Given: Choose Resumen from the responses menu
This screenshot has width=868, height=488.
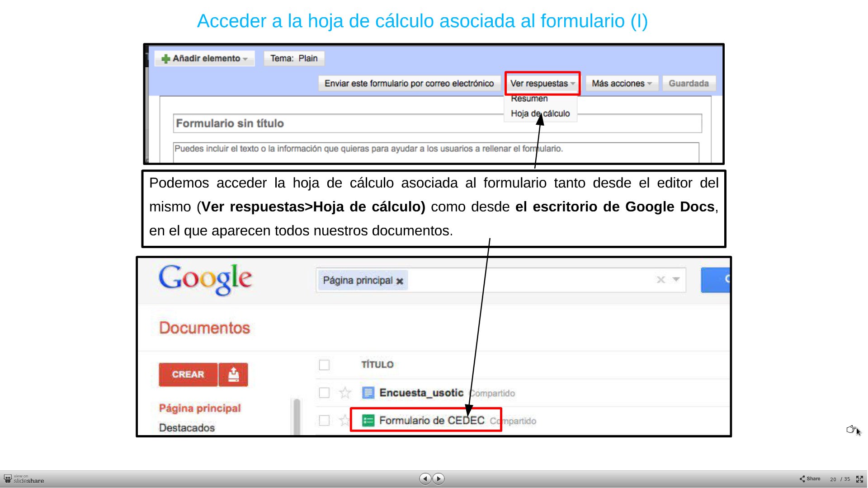Looking at the screenshot, I should point(529,99).
